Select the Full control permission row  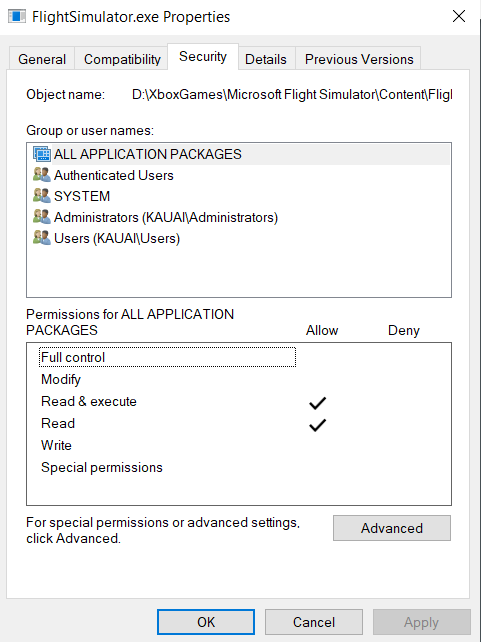[x=167, y=357]
